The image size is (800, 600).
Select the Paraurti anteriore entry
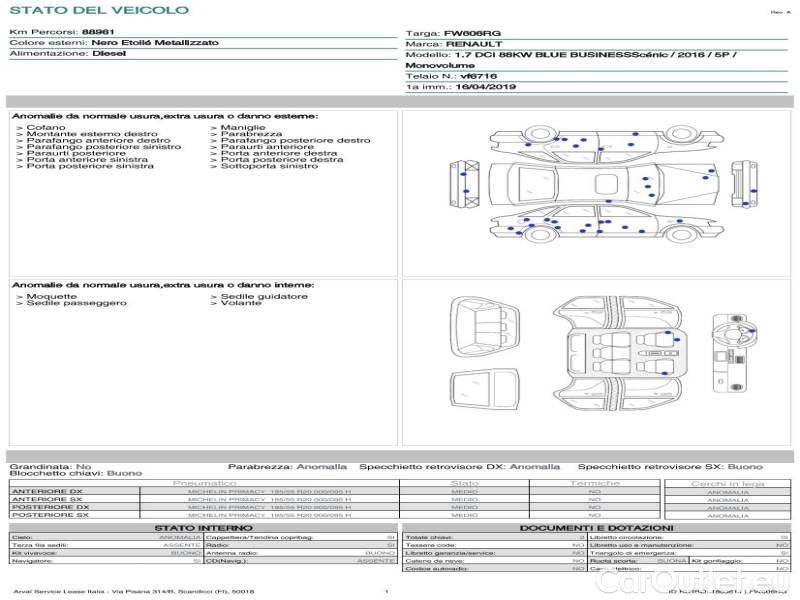(x=267, y=146)
